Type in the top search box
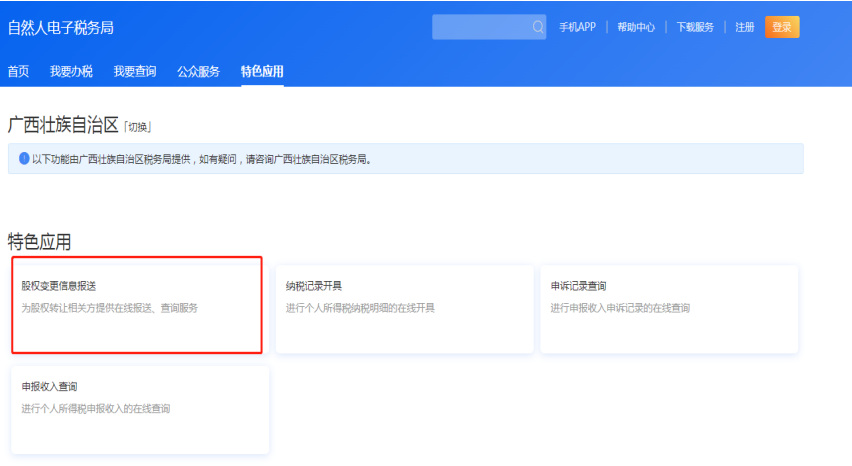Viewport: 852px width, 466px height. point(482,27)
